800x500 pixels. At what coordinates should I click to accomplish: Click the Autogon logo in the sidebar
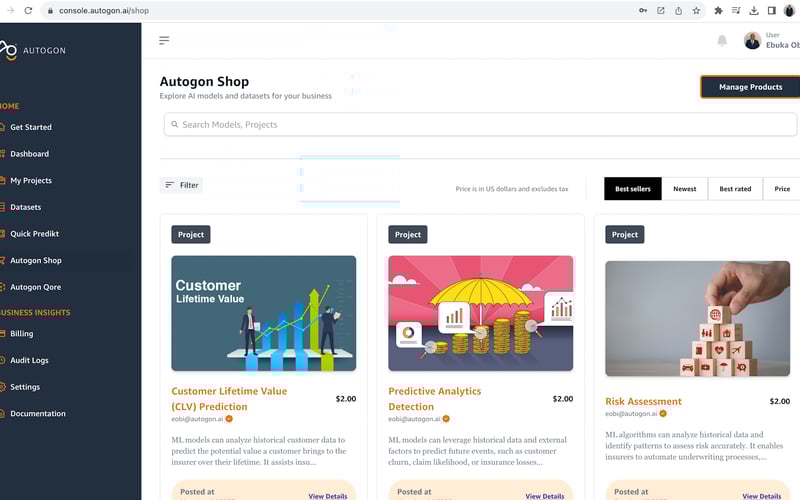tap(33, 50)
